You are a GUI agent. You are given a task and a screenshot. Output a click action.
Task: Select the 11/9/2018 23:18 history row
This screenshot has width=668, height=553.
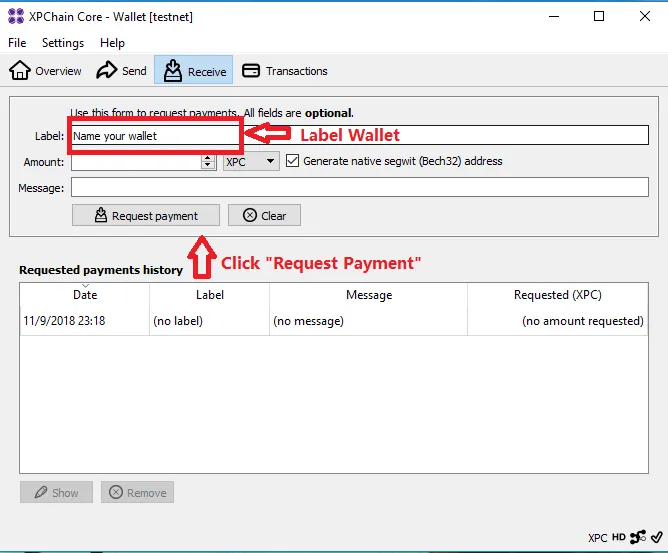[x=334, y=321]
